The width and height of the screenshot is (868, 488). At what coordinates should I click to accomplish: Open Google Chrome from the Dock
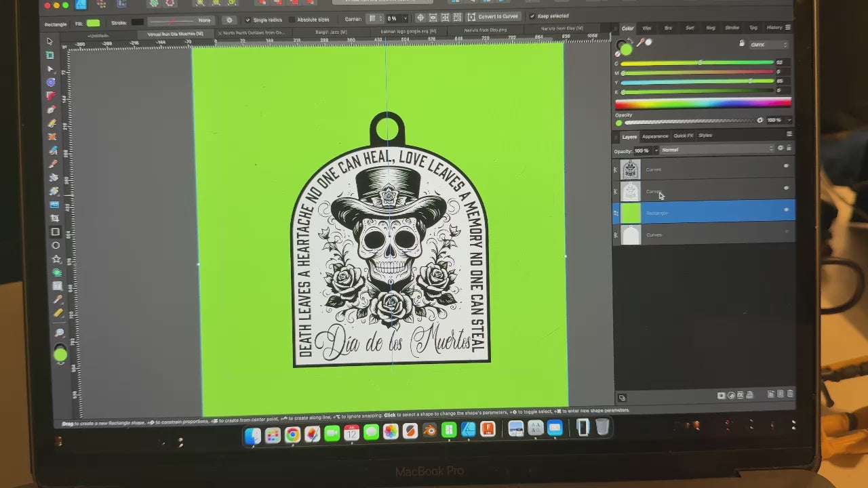pyautogui.click(x=292, y=434)
